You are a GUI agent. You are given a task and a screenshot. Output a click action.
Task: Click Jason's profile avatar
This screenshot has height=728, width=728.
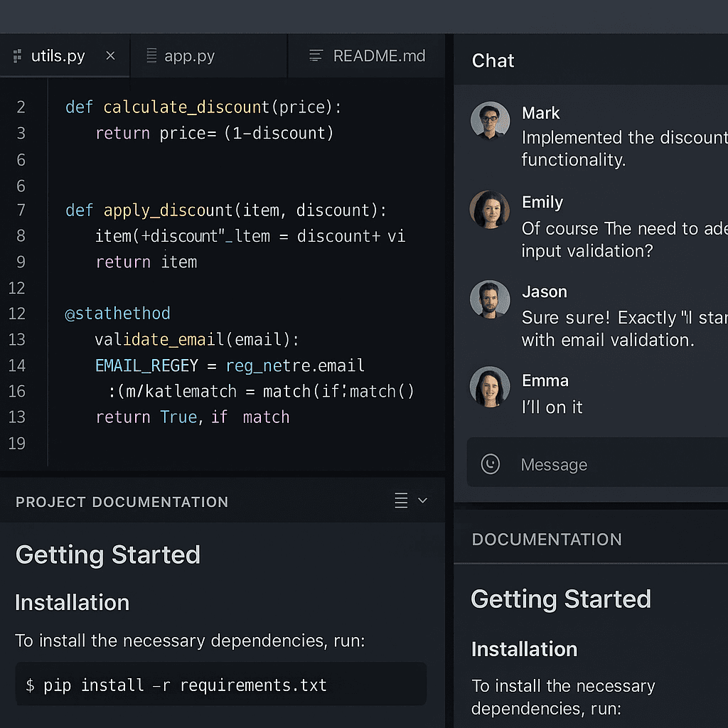coord(489,299)
